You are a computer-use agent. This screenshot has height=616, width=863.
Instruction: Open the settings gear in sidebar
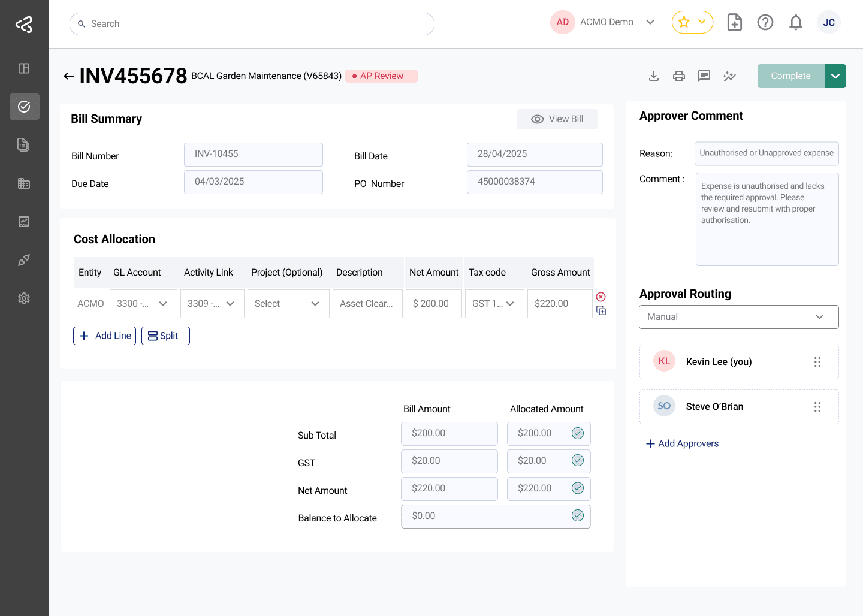[x=24, y=298]
